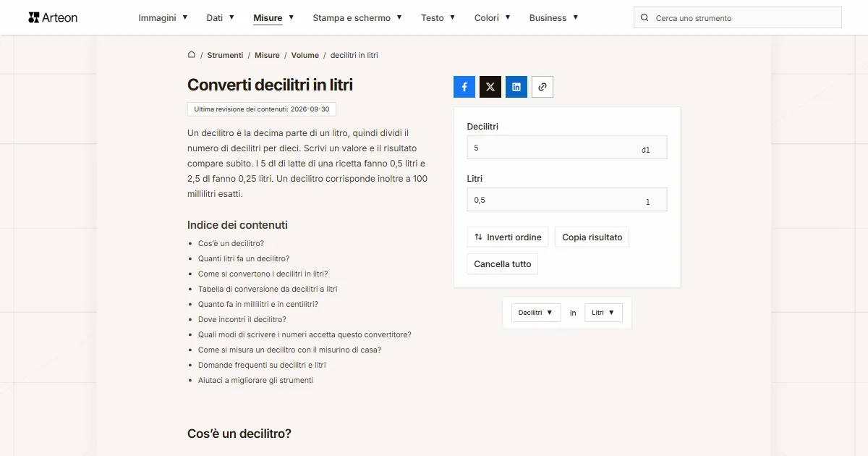
Task: Click the "Indice dei contenuti" heading
Action: click(x=237, y=225)
